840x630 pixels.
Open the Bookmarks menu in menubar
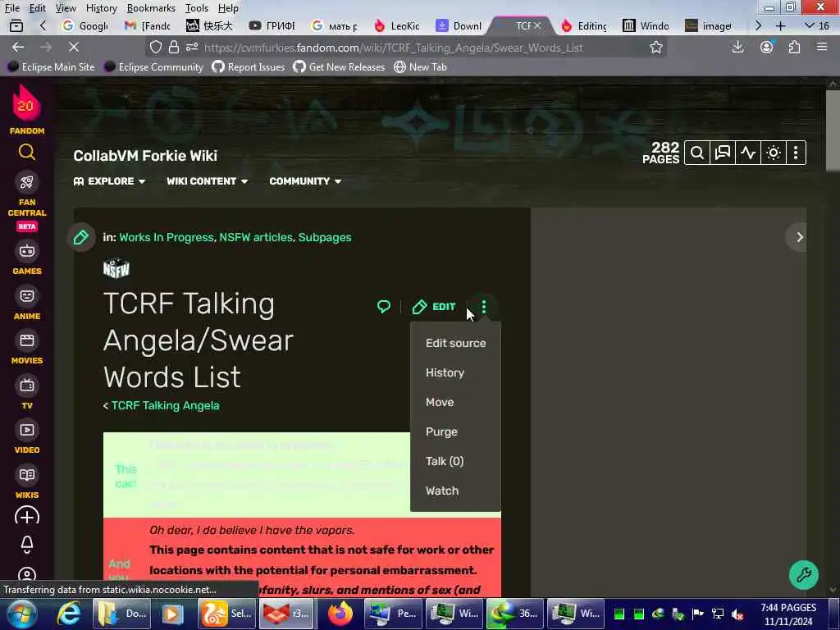coord(151,8)
